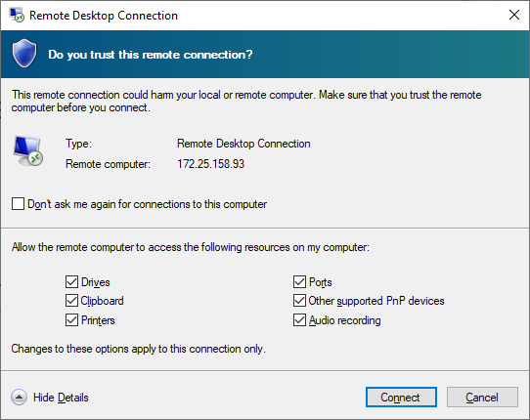This screenshot has height=420, width=530.
Task: Collapse details with the round arrow icon
Action: tap(19, 398)
